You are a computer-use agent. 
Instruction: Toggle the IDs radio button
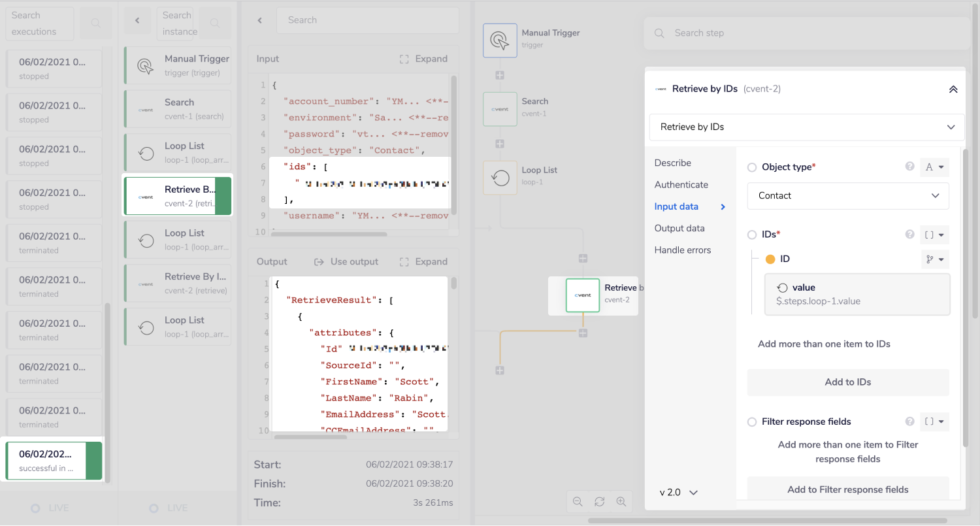tap(752, 235)
